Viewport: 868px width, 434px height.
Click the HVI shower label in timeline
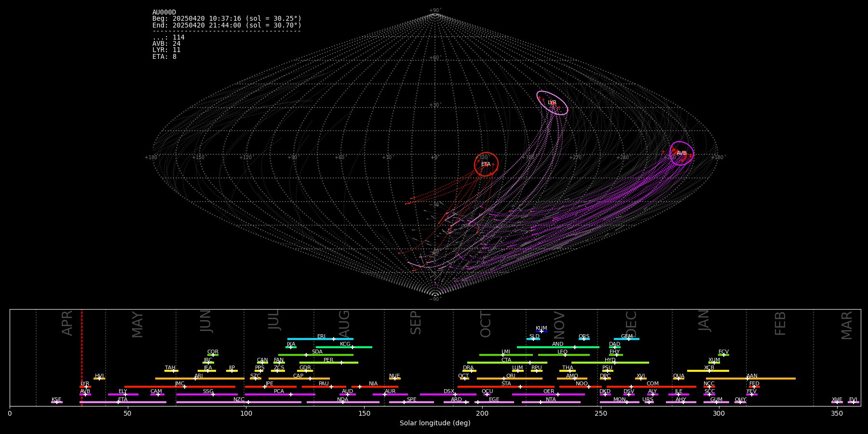(x=99, y=376)
